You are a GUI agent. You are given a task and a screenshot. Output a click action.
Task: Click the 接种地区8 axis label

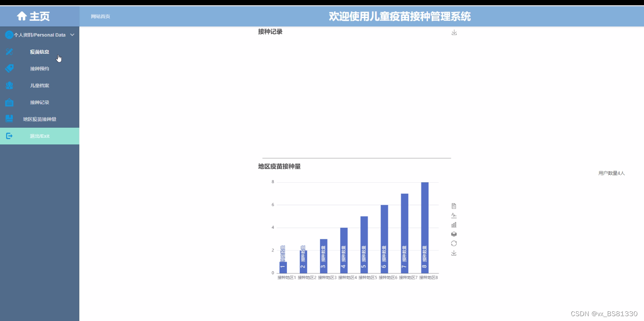(x=428, y=278)
